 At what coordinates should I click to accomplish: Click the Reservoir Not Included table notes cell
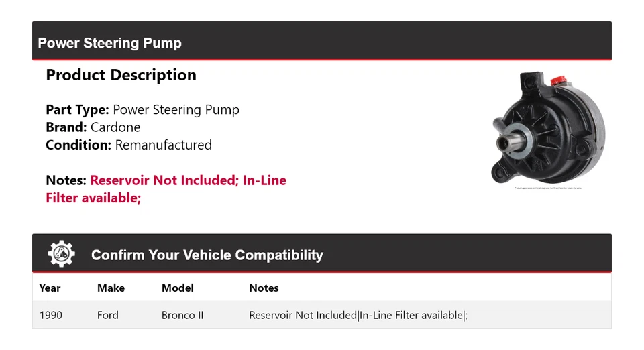coord(358,315)
